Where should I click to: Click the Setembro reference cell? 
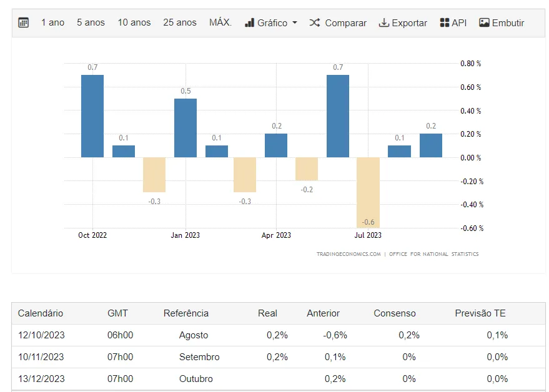coord(199,357)
